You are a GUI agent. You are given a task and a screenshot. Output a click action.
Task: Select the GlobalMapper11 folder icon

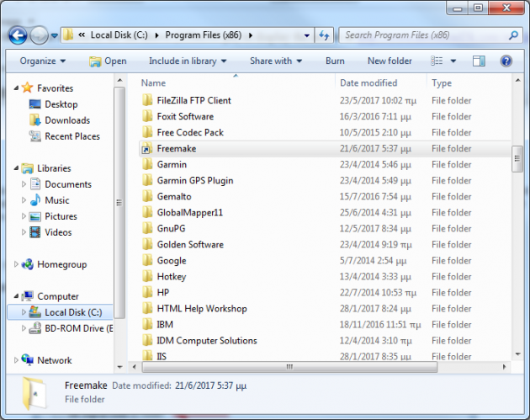146,212
